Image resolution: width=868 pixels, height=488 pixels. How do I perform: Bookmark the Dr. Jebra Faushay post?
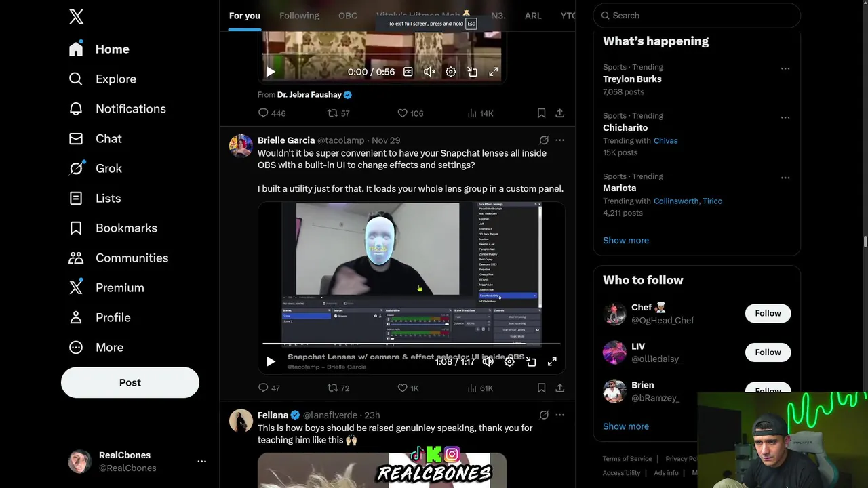coord(541,113)
